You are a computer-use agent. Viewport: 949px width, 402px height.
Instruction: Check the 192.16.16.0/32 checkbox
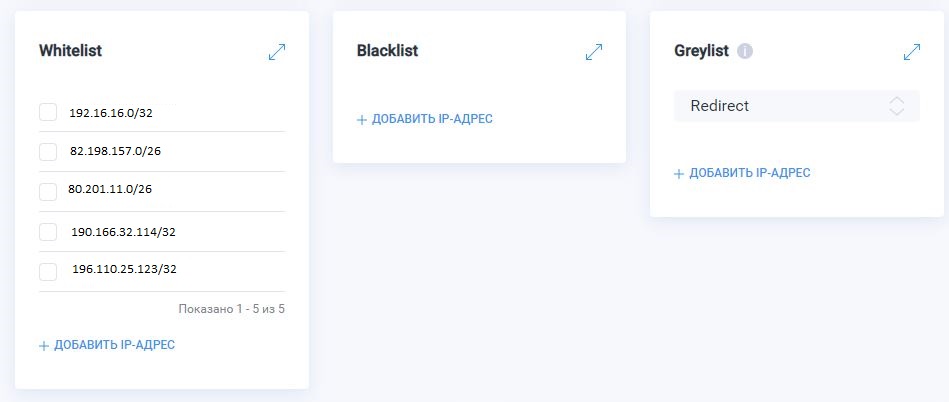click(x=48, y=112)
